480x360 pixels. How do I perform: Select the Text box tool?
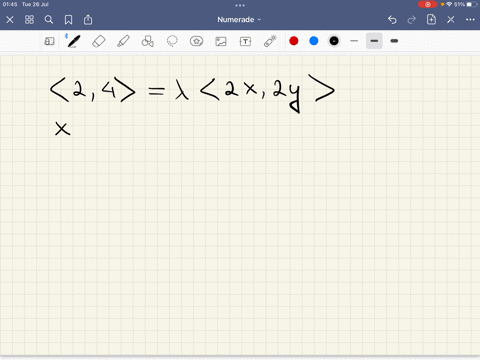tap(245, 41)
